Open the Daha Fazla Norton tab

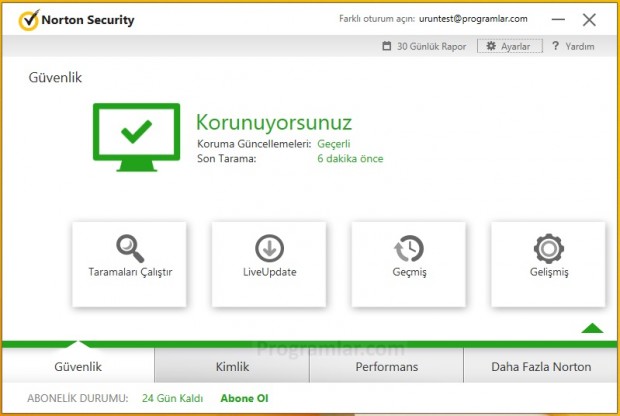coord(541,366)
